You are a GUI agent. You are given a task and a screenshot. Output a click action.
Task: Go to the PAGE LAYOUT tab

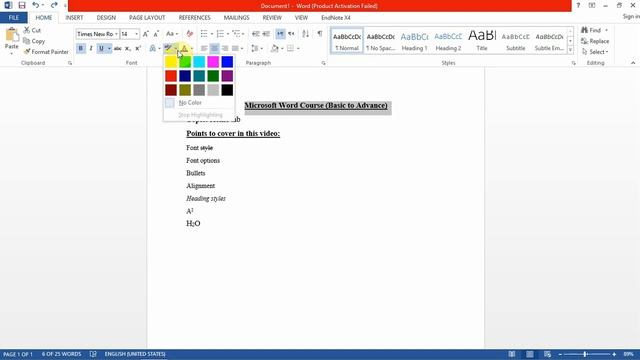147,18
